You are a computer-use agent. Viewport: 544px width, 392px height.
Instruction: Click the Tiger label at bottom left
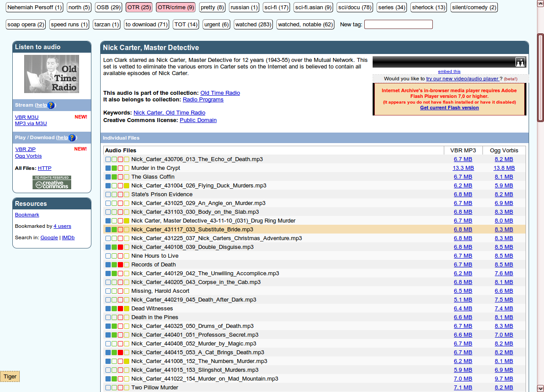10,377
